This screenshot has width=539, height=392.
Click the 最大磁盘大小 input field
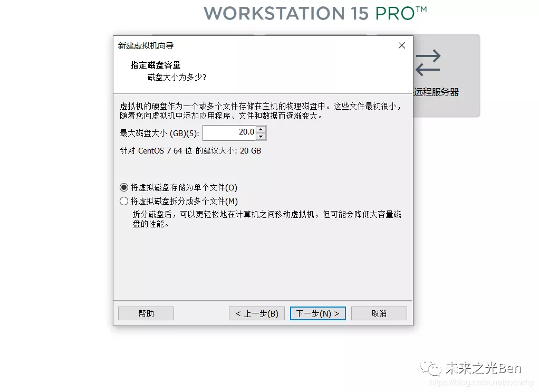[x=229, y=133]
